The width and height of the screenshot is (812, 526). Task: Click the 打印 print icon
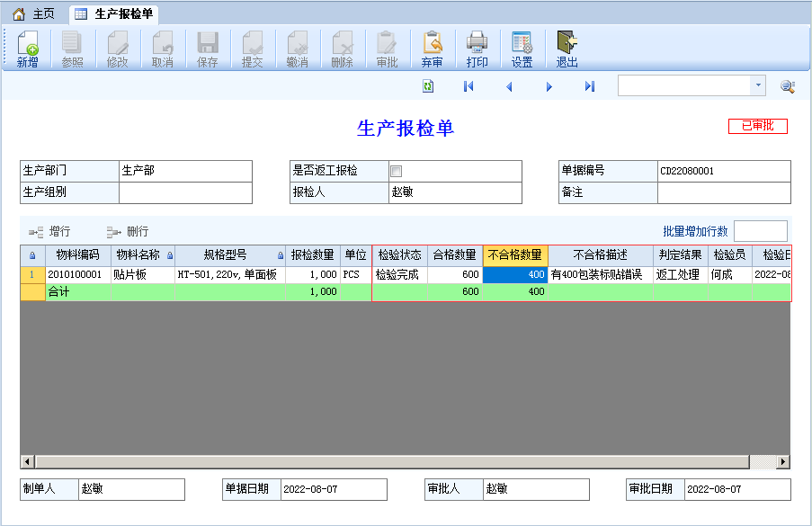[477, 49]
